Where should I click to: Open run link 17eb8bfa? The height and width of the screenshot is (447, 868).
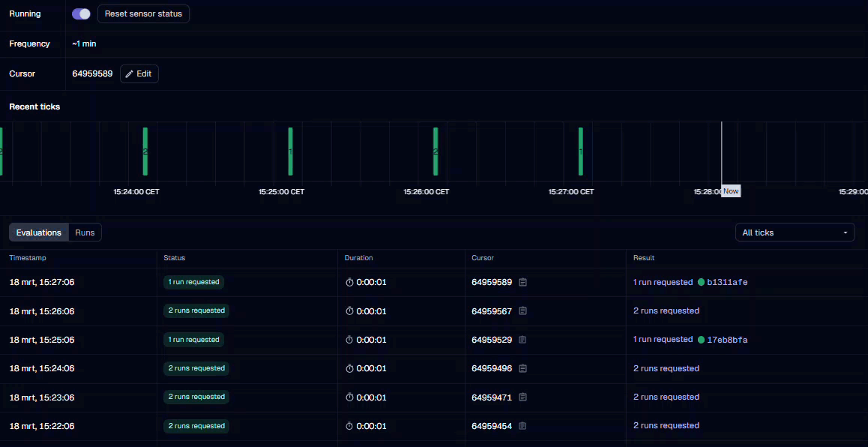pos(727,340)
